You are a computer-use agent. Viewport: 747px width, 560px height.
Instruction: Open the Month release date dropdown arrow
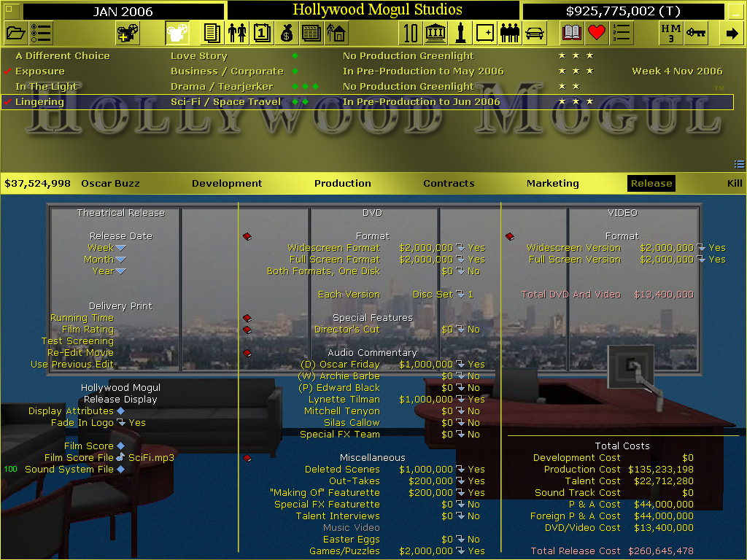(x=120, y=260)
